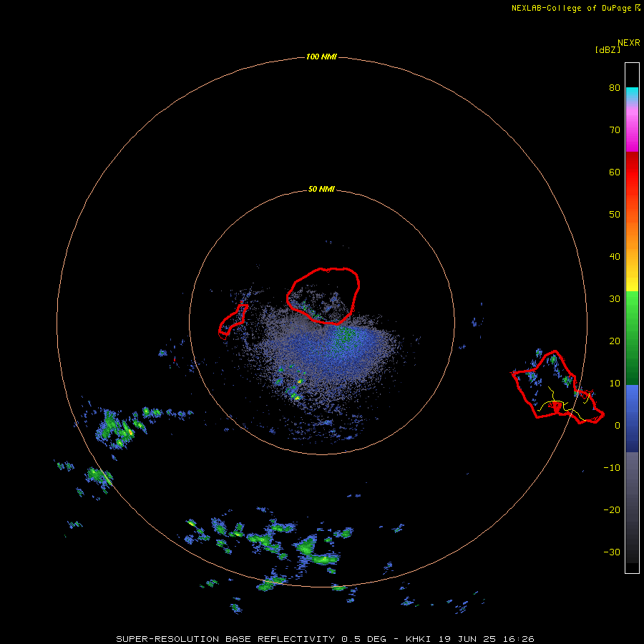
Task: Click the [dBZ] units label
Action: 608,49
